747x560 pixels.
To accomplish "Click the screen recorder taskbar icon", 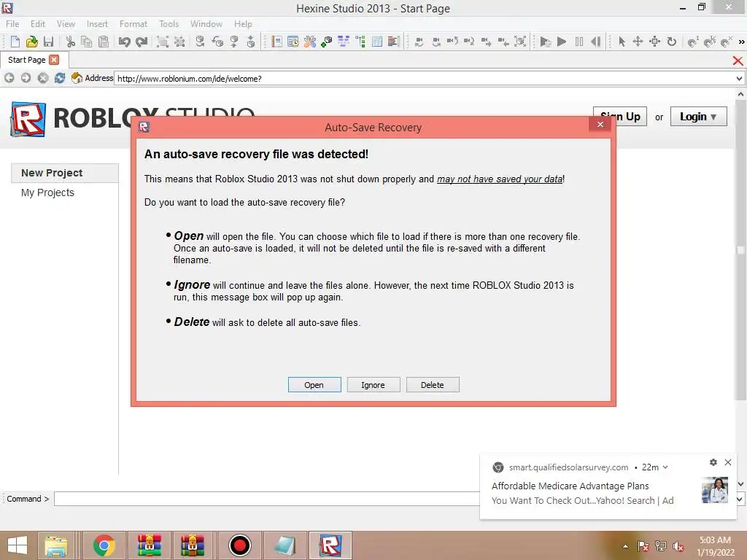I will (x=239, y=545).
